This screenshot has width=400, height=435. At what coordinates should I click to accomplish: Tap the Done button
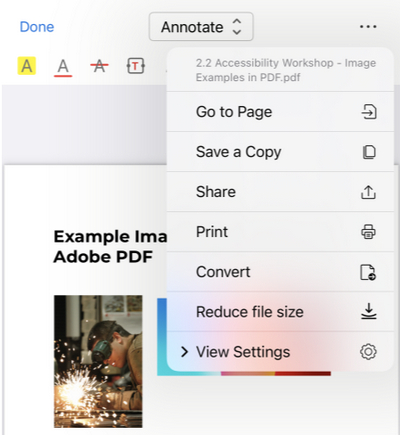[37, 27]
